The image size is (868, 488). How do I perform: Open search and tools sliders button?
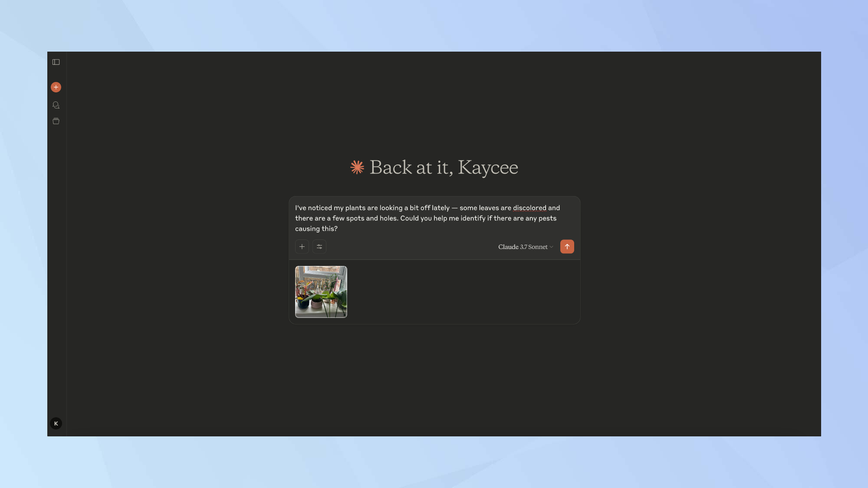click(319, 247)
